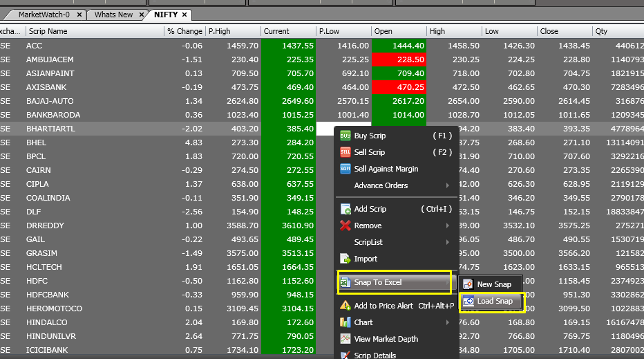Click the New Snap icon
This screenshot has width=644, height=359.
468,284
